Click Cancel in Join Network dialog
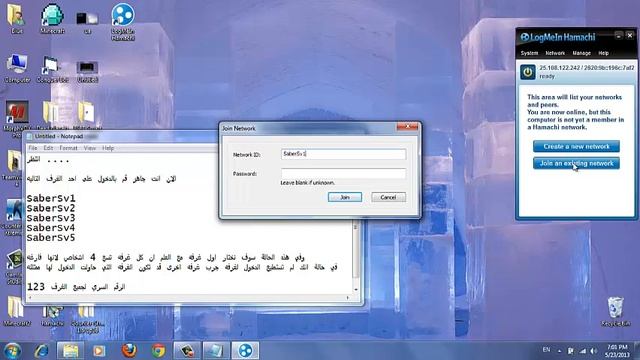640x360 pixels. 388,197
